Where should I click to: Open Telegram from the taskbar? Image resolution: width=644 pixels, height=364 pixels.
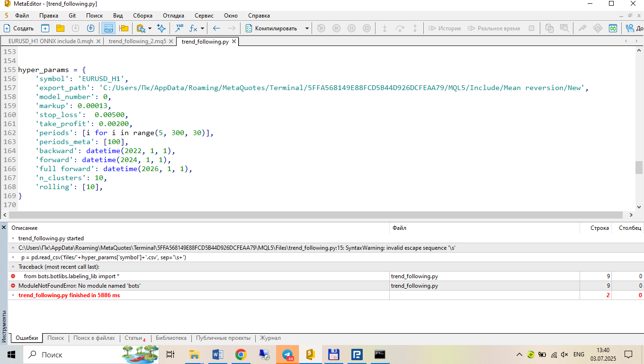pos(287,355)
